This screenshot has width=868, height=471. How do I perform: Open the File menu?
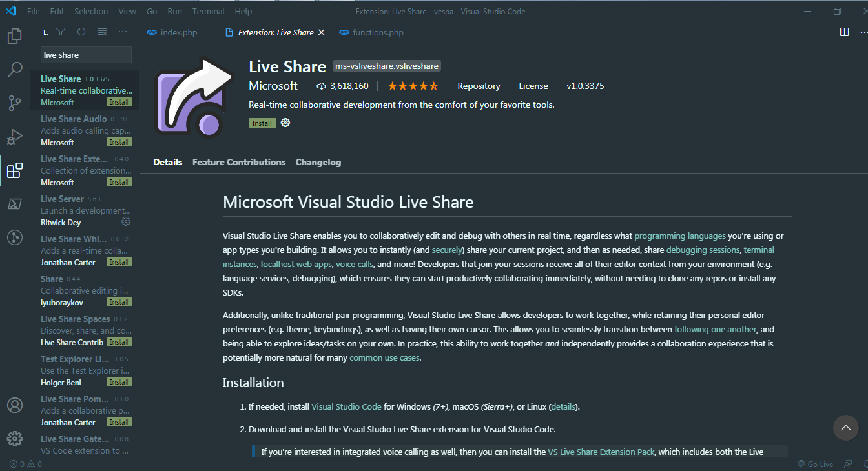34,11
